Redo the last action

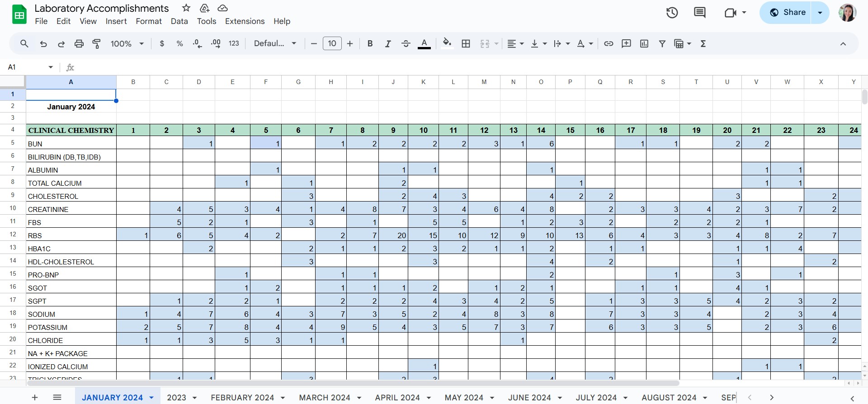(x=61, y=44)
